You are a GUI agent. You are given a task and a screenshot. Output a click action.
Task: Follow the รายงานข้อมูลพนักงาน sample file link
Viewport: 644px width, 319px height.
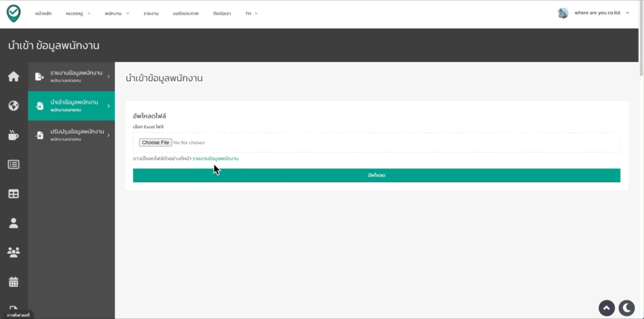coord(215,159)
